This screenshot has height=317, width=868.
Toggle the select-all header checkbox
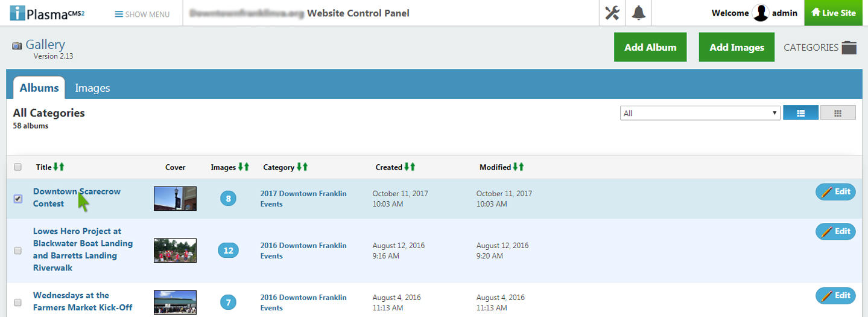pos(17,167)
